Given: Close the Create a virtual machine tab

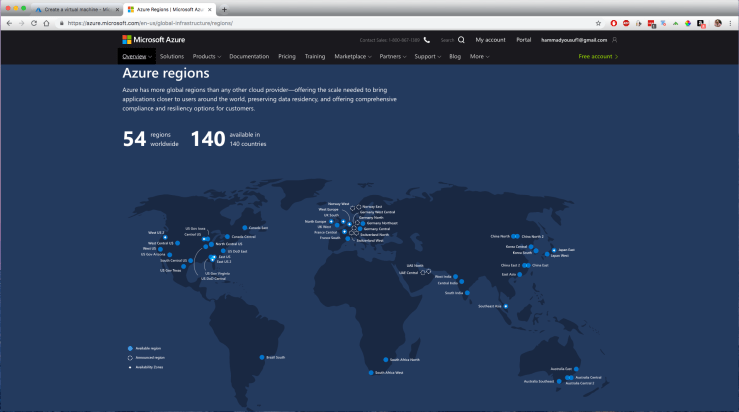Looking at the screenshot, I should pyautogui.click(x=117, y=9).
